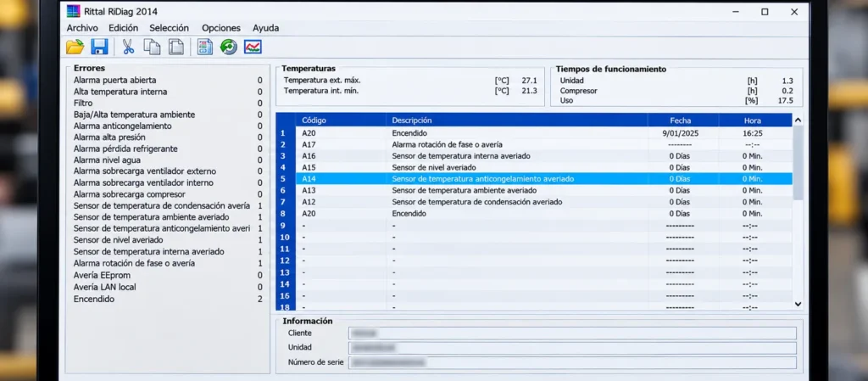The height and width of the screenshot is (381, 868).
Task: Open the Ayuda menu
Action: click(x=265, y=28)
